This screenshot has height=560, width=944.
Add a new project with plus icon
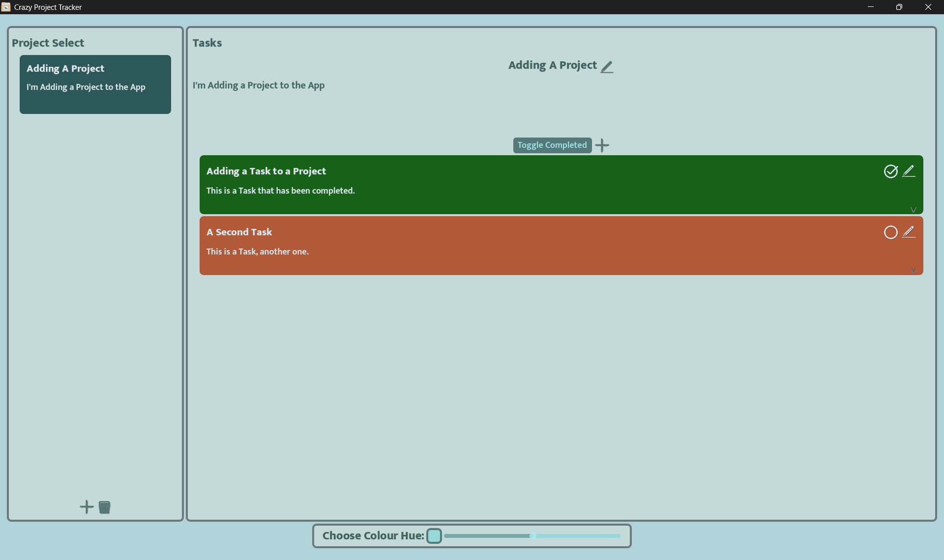coord(87,507)
